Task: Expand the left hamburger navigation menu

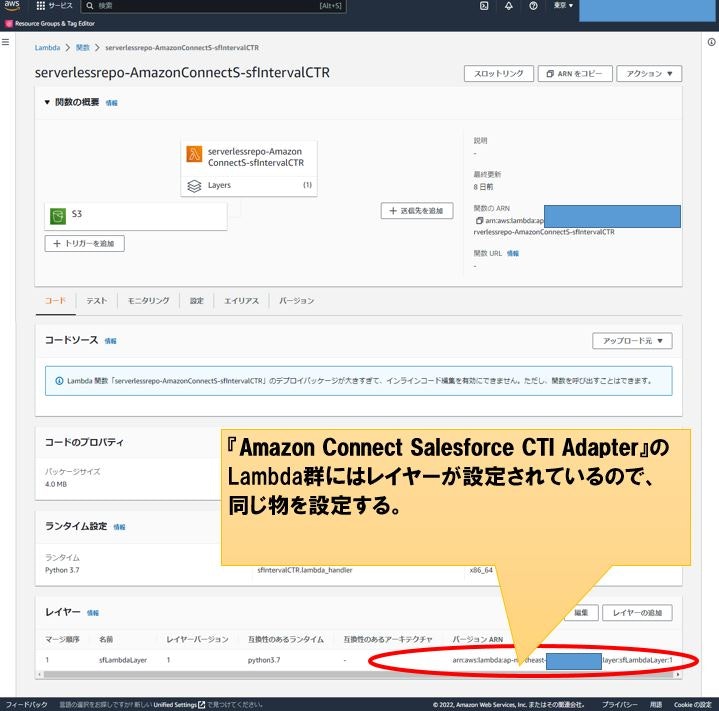Action: click(x=6, y=42)
